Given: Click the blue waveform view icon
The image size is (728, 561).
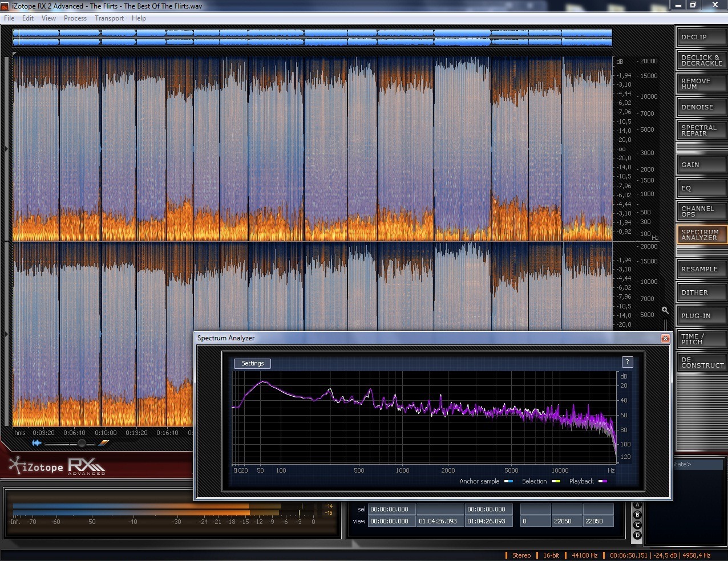Looking at the screenshot, I should point(37,443).
